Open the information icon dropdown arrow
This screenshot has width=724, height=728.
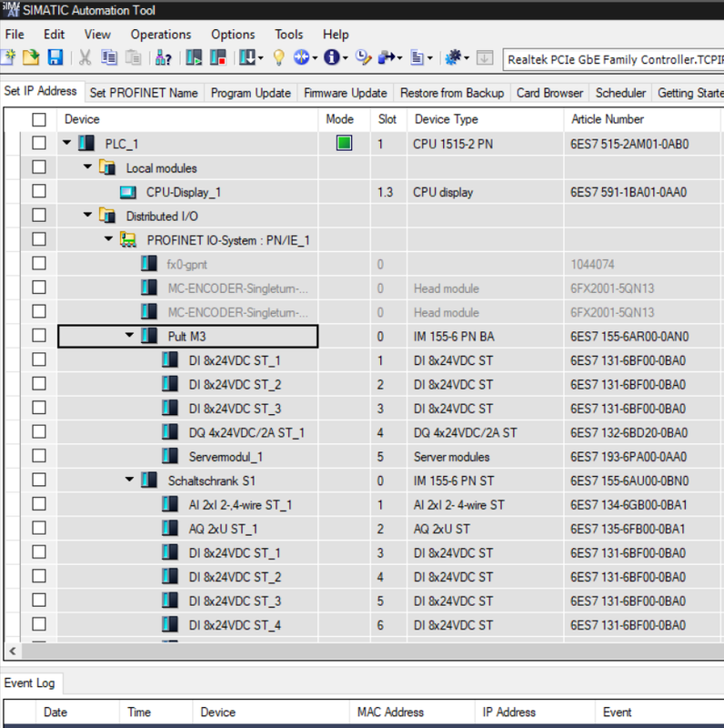345,58
